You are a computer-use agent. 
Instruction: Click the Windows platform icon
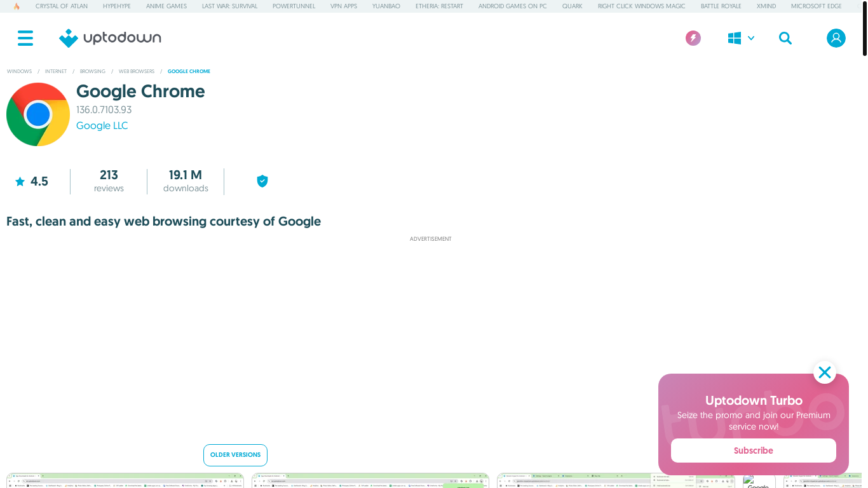tap(735, 38)
